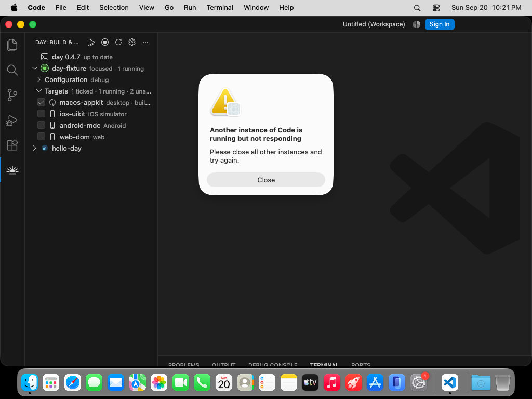Open Safari from the Dock
The height and width of the screenshot is (399, 532).
point(73,383)
